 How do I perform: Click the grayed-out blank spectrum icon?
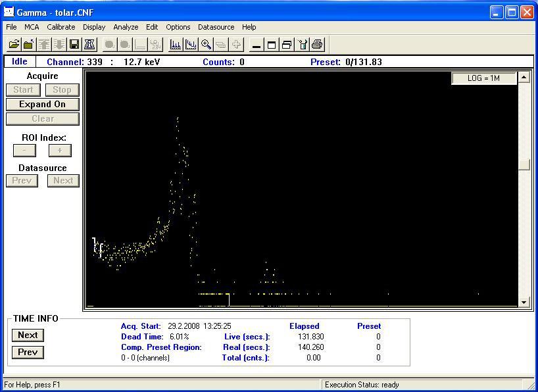(x=139, y=45)
